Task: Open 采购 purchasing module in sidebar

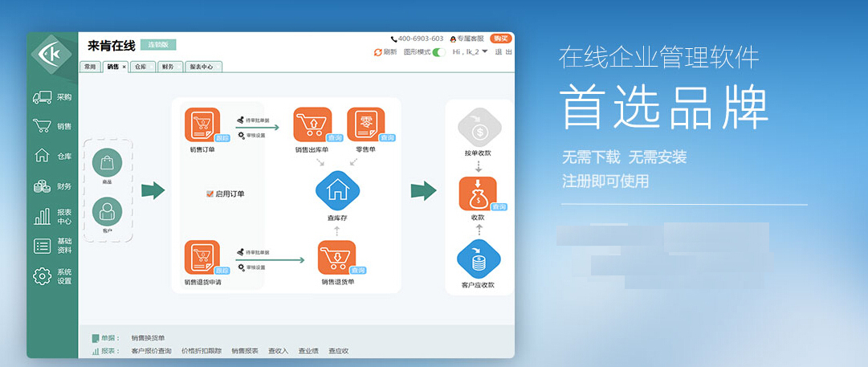Action: pos(52,97)
